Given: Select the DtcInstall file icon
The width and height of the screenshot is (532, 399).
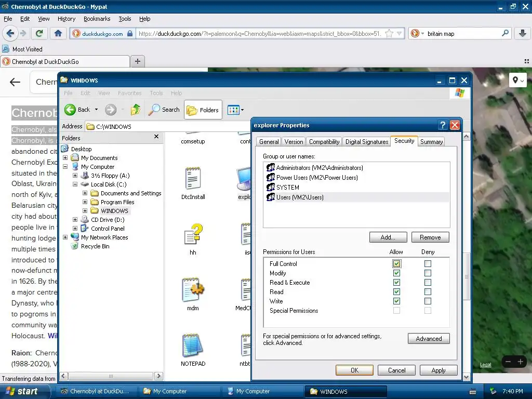Looking at the screenshot, I should click(193, 183).
